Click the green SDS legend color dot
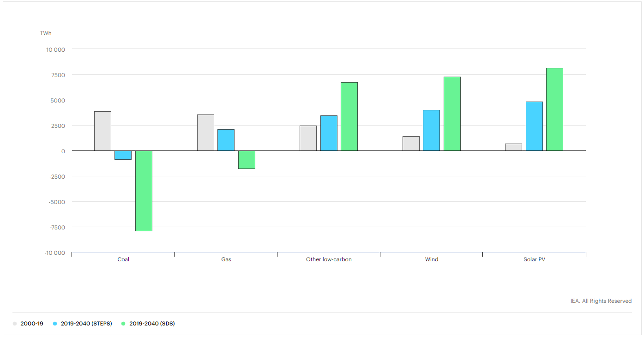This screenshot has height=337, width=644. (x=123, y=324)
